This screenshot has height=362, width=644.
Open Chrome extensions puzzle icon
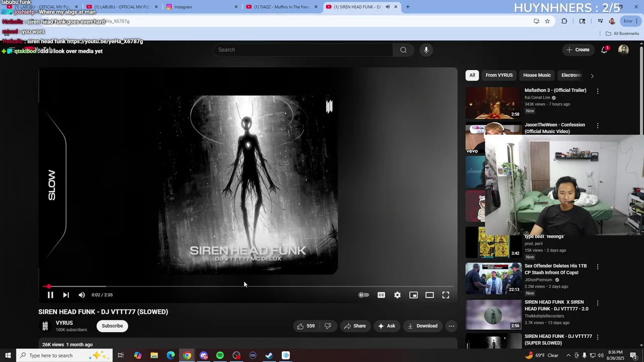(x=565, y=21)
